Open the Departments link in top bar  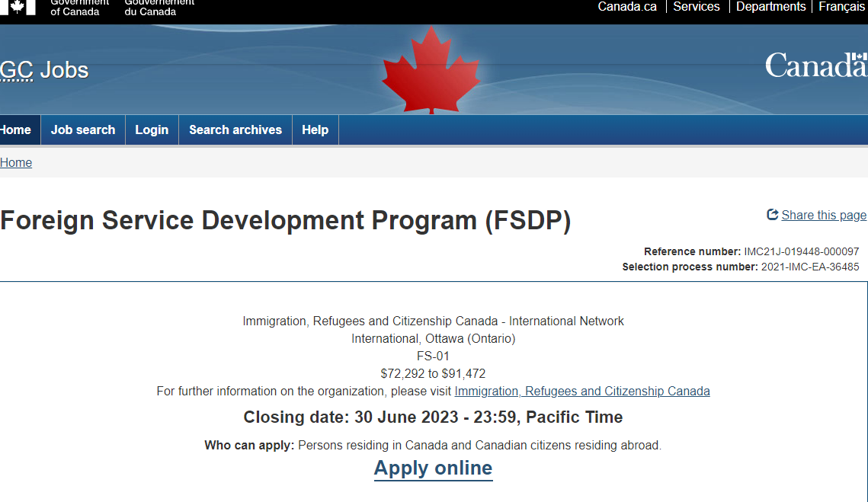(770, 7)
